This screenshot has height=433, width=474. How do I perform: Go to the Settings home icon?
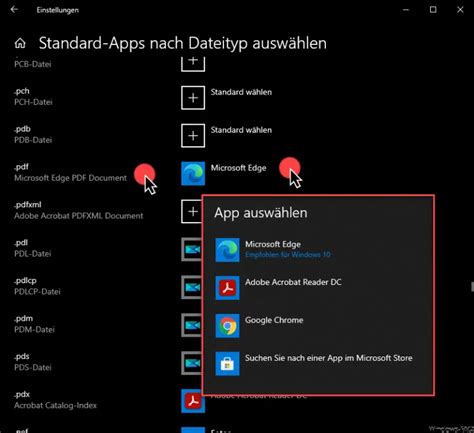pos(20,43)
